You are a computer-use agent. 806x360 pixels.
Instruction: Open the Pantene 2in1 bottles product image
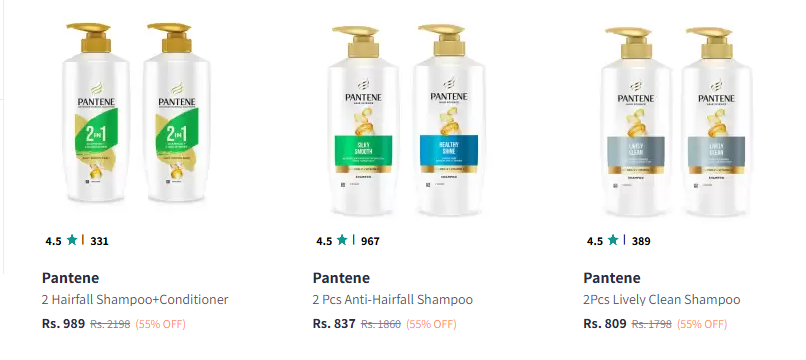(136, 113)
